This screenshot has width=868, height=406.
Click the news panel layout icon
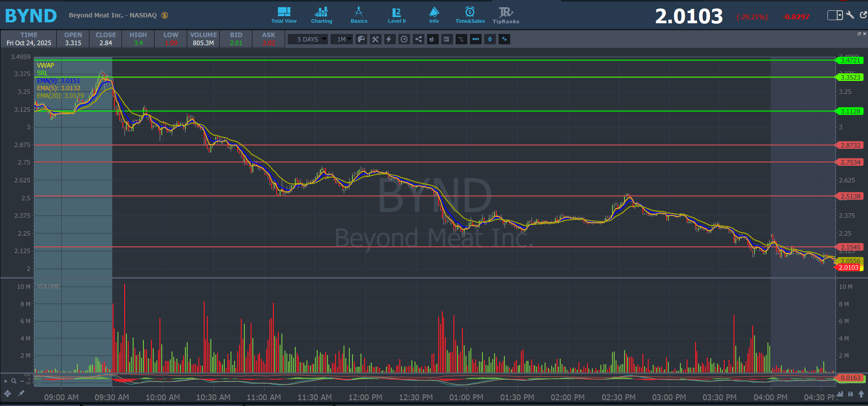point(446,39)
